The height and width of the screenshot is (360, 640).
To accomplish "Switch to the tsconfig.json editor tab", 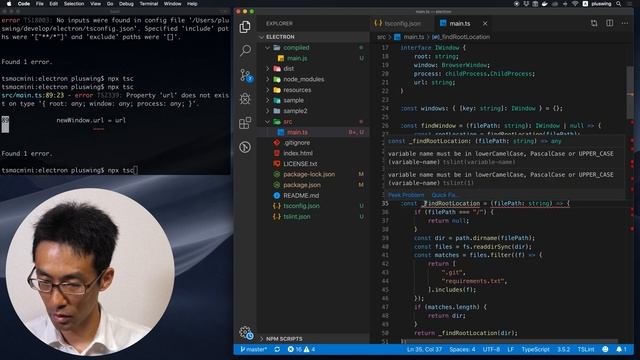I will tap(402, 24).
